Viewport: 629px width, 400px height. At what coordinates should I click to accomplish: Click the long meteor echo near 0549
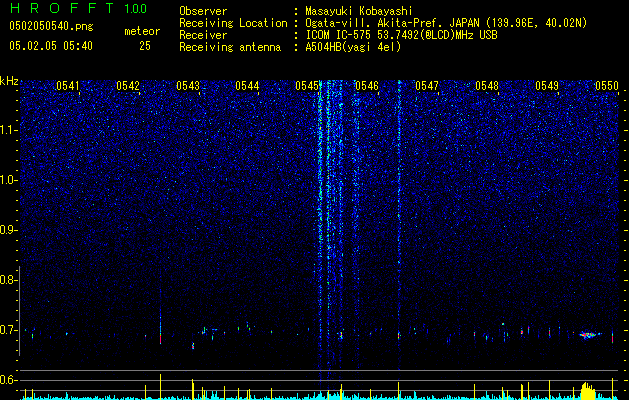(589, 334)
